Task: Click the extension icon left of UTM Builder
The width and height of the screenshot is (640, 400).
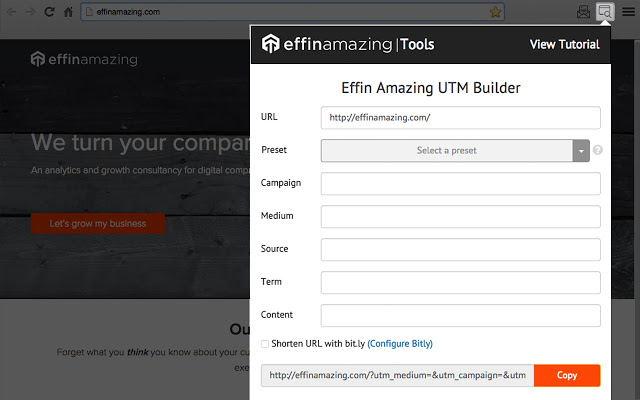Action: 583,12
